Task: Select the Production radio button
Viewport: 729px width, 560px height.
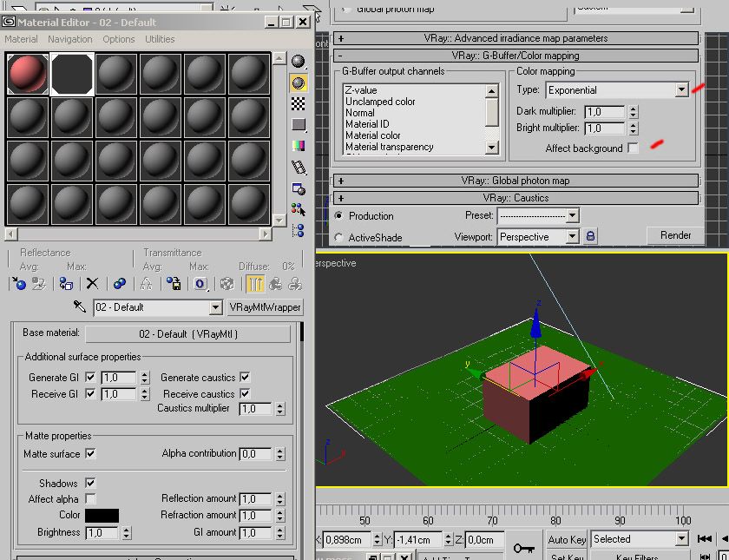Action: (339, 215)
